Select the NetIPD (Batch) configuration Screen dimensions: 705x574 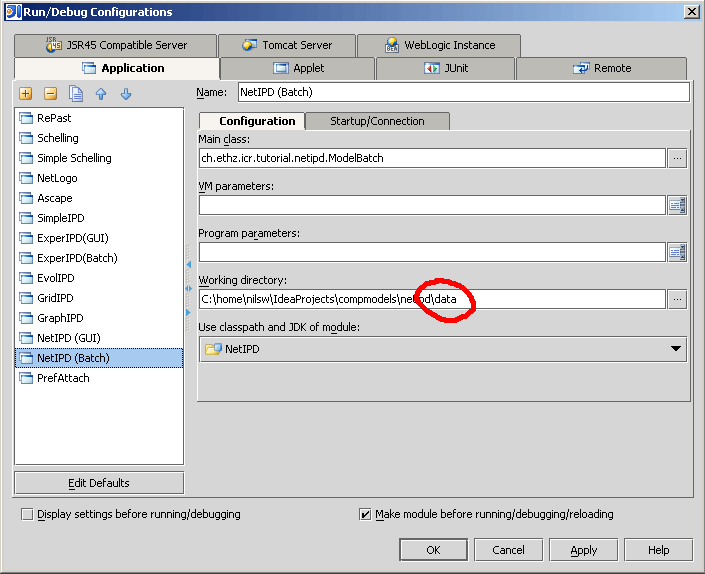pos(99,358)
